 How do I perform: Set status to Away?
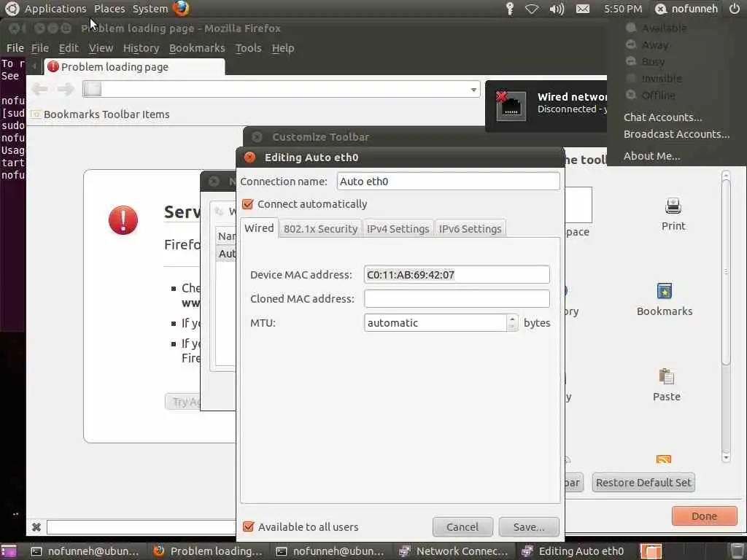click(x=655, y=44)
